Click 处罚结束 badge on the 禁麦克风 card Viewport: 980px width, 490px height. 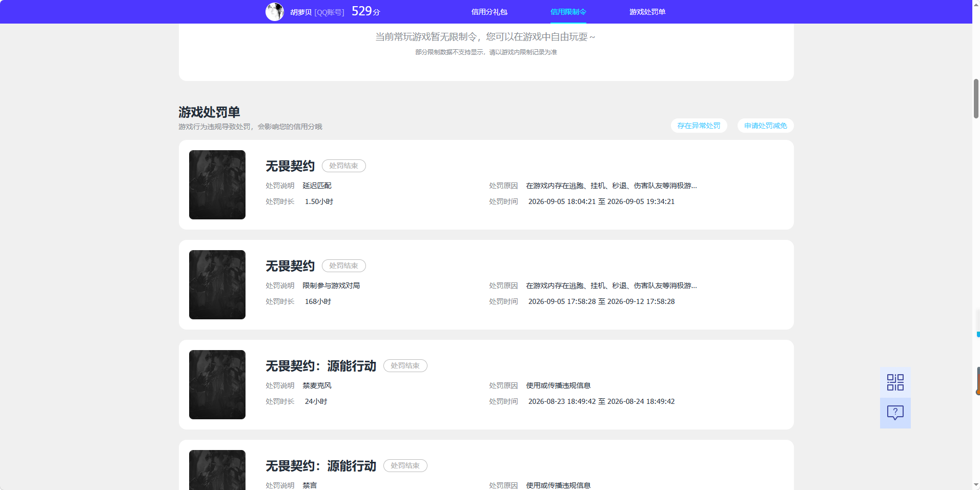tap(405, 365)
